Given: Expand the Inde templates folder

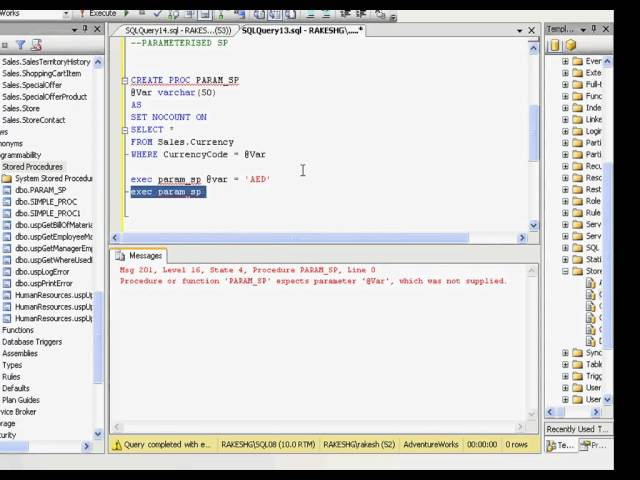Looking at the screenshot, I should click(x=565, y=108).
